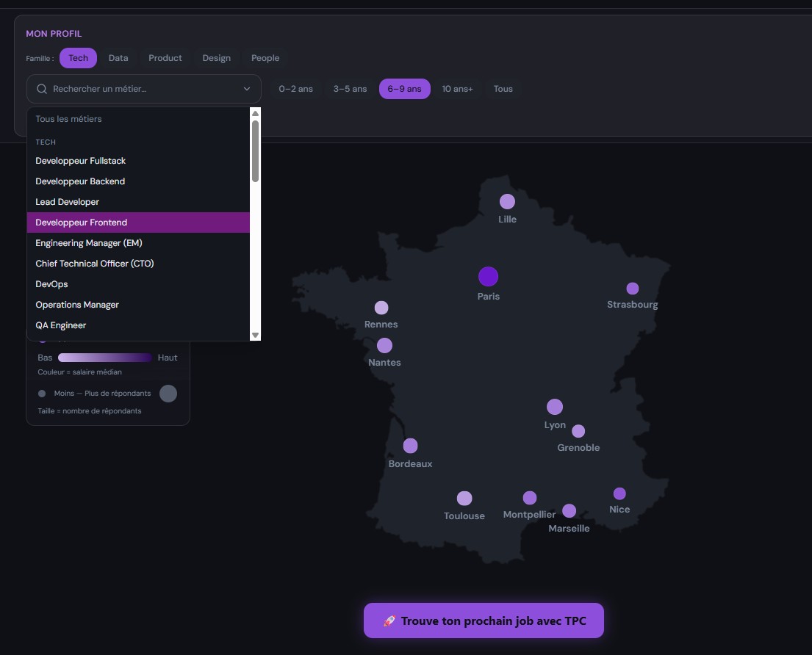Switch to the Data family tab
This screenshot has height=655, width=812.
point(118,58)
